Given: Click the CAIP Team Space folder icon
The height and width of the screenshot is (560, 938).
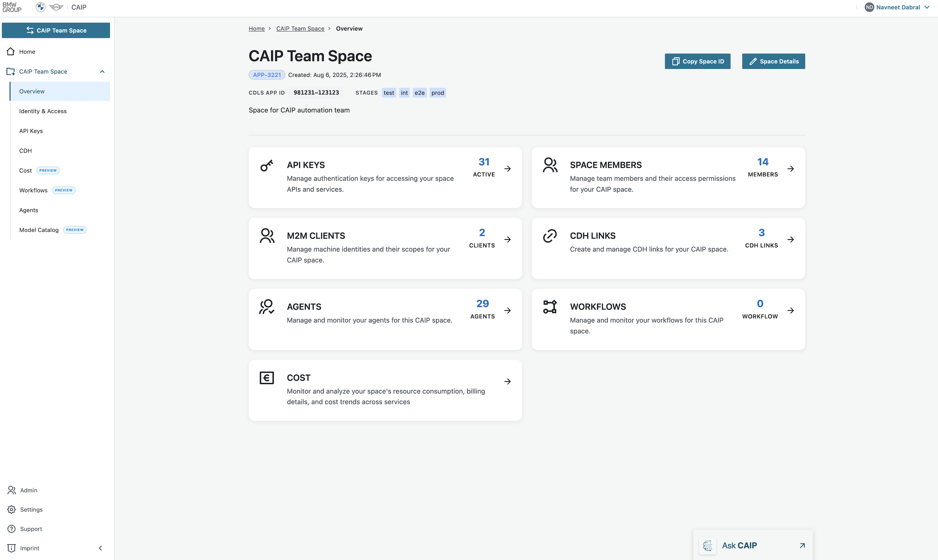Looking at the screenshot, I should (11, 71).
